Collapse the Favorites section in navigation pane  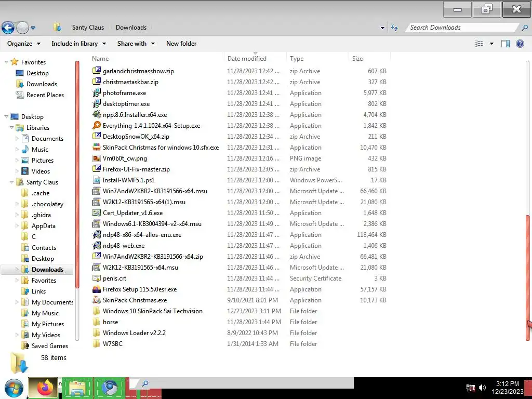pyautogui.click(x=6, y=62)
